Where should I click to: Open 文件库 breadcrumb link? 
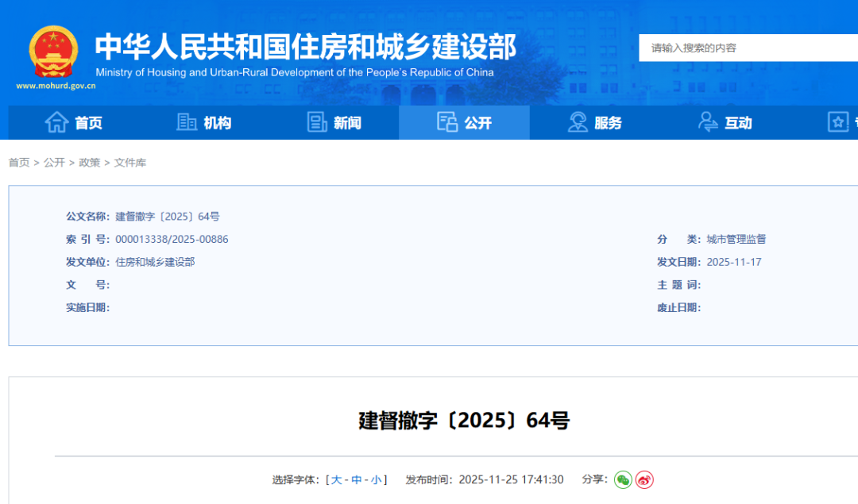[x=130, y=163]
